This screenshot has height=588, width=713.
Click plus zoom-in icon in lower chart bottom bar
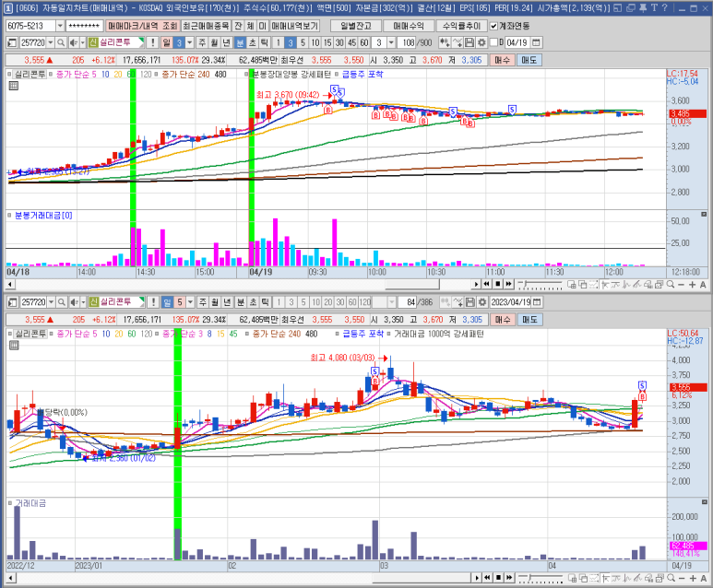click(x=693, y=578)
